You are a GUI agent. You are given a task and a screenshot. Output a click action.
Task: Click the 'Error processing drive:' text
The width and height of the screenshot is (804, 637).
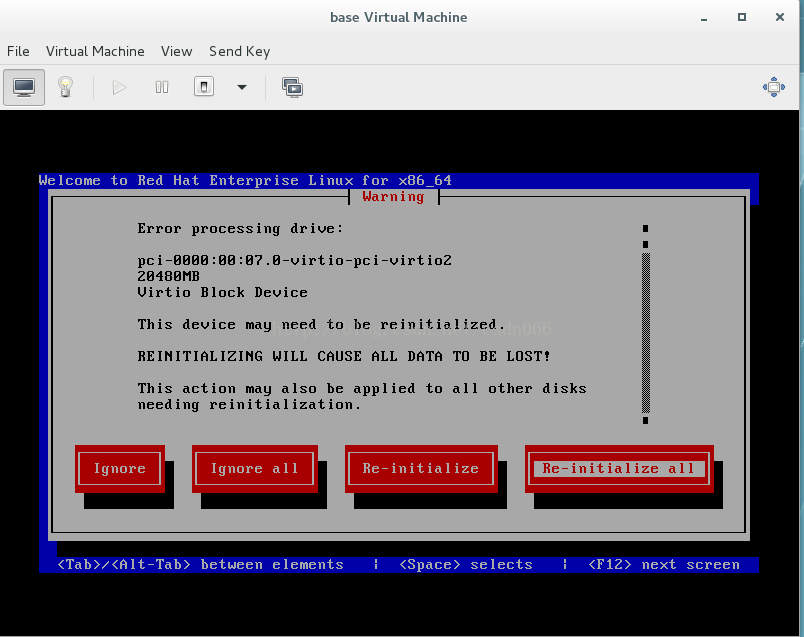point(240,229)
